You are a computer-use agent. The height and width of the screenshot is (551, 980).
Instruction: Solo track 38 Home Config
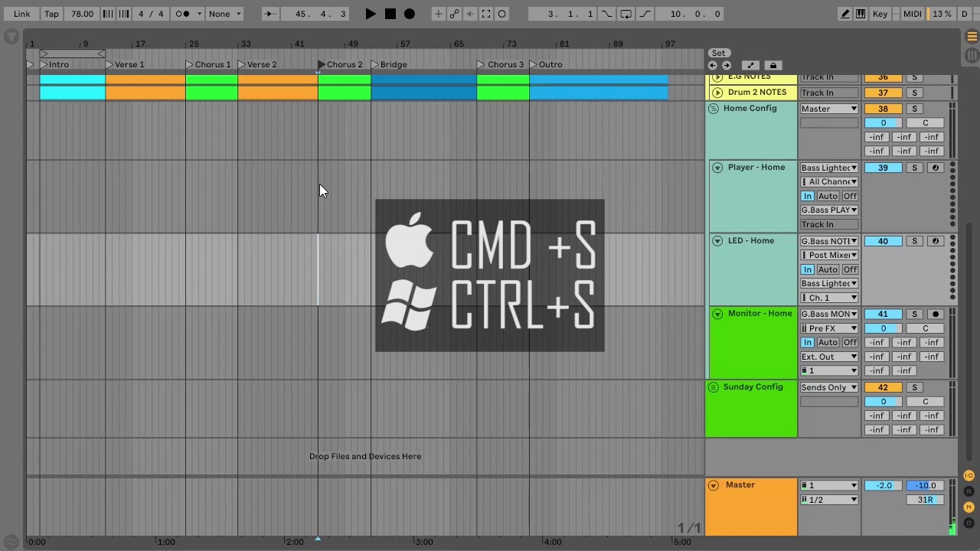click(x=914, y=109)
